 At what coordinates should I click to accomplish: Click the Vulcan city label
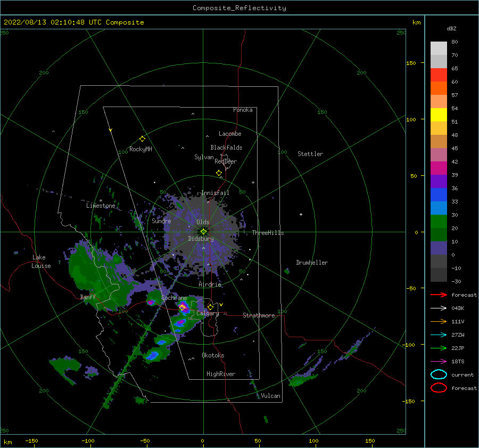[x=271, y=396]
